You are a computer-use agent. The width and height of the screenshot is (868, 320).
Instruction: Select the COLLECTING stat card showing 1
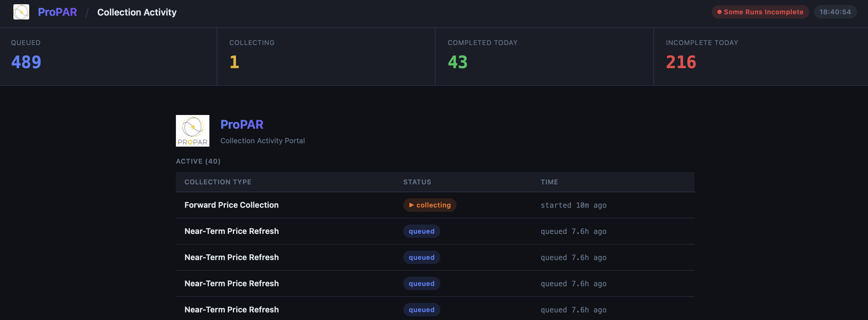click(325, 56)
